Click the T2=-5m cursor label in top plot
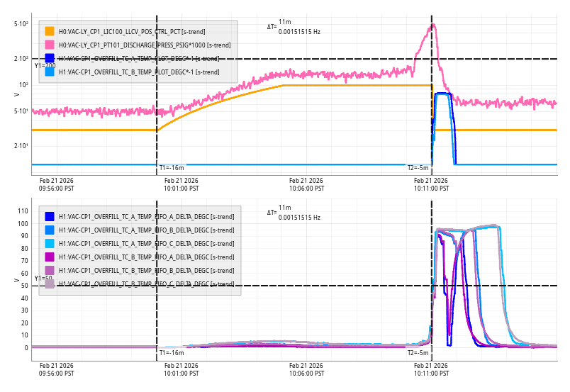Viewport: 570px width, 392px height. coord(418,168)
